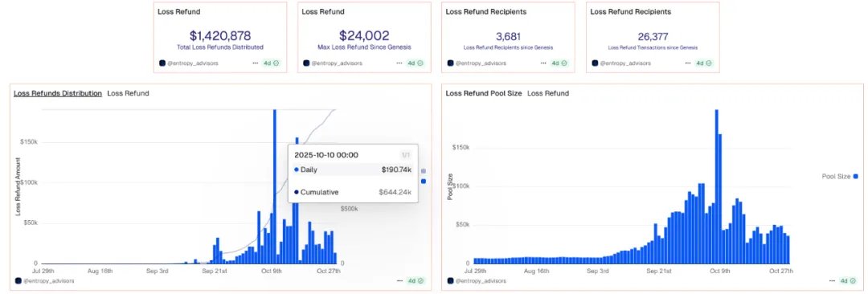868x294 pixels.
Task: Open the more-options menu on the $1,420,878 card
Action: click(x=256, y=63)
